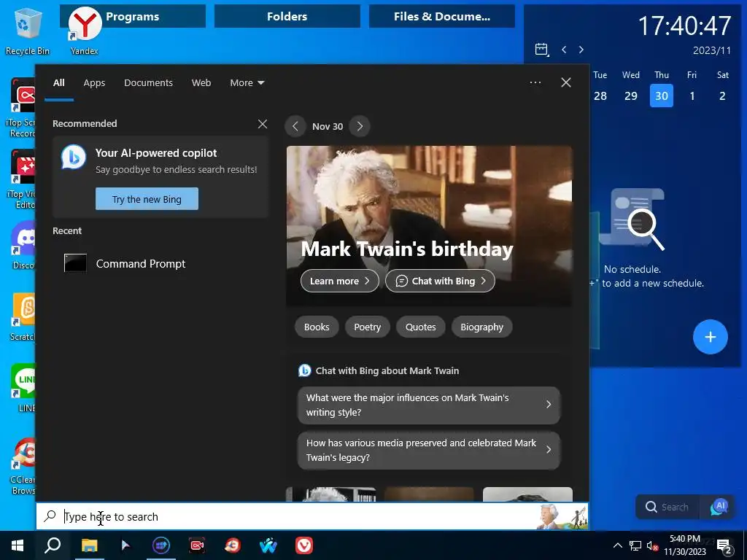Select the Biography chip
Viewport: 747px width, 560px height.
click(x=481, y=327)
